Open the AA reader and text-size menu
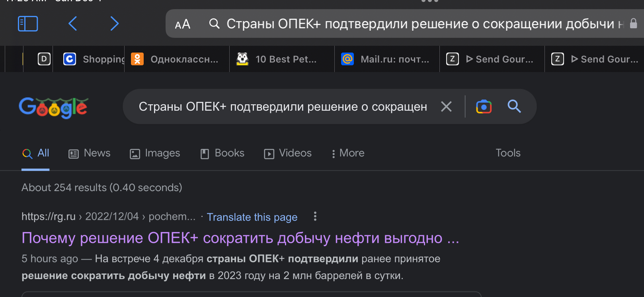 (183, 25)
